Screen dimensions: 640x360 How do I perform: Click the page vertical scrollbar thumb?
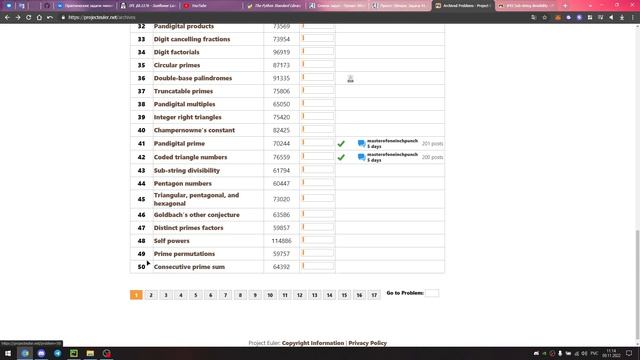point(637,285)
